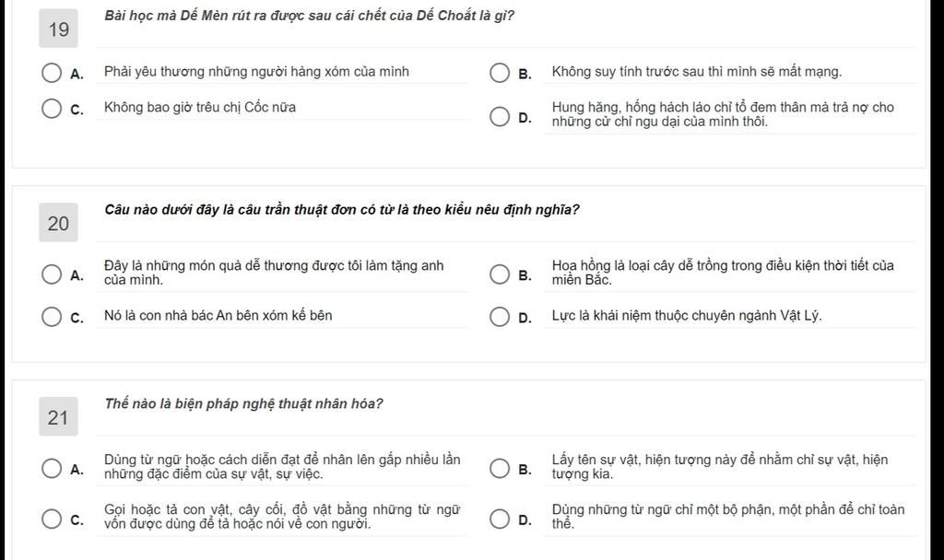
Task: Click the question number 19 badge
Action: click(x=58, y=29)
